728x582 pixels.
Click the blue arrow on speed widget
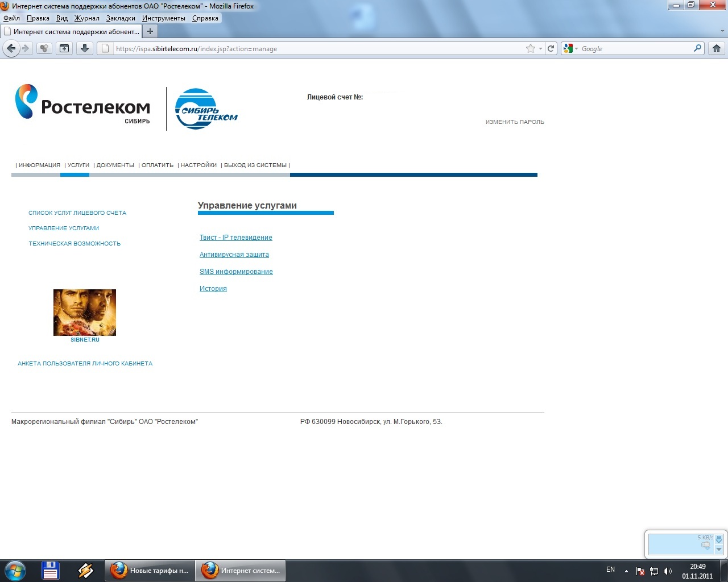(718, 539)
